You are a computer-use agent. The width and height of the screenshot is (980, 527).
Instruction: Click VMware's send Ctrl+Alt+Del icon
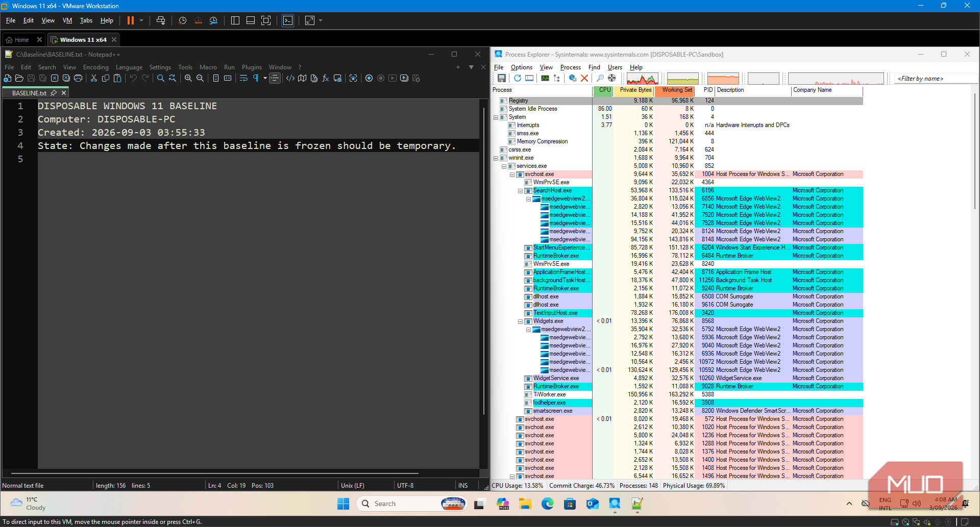161,20
